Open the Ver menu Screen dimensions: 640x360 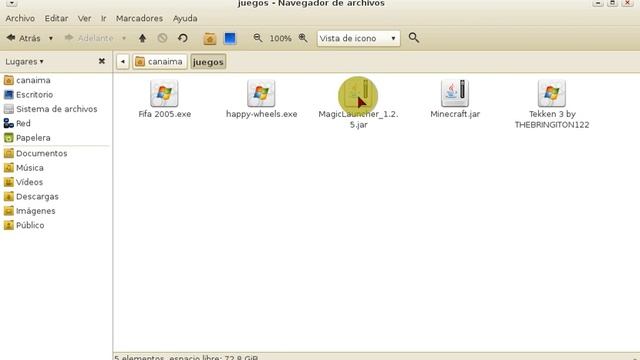84,18
